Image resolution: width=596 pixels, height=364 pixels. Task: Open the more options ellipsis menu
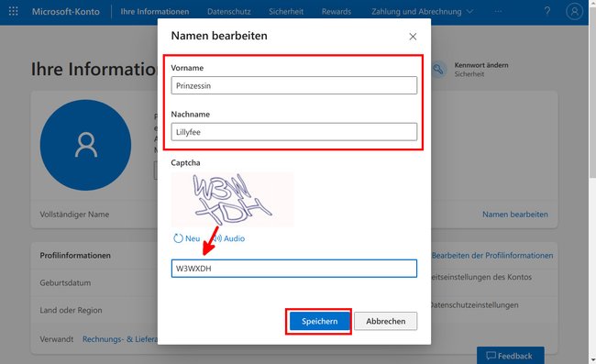pyautogui.click(x=498, y=11)
